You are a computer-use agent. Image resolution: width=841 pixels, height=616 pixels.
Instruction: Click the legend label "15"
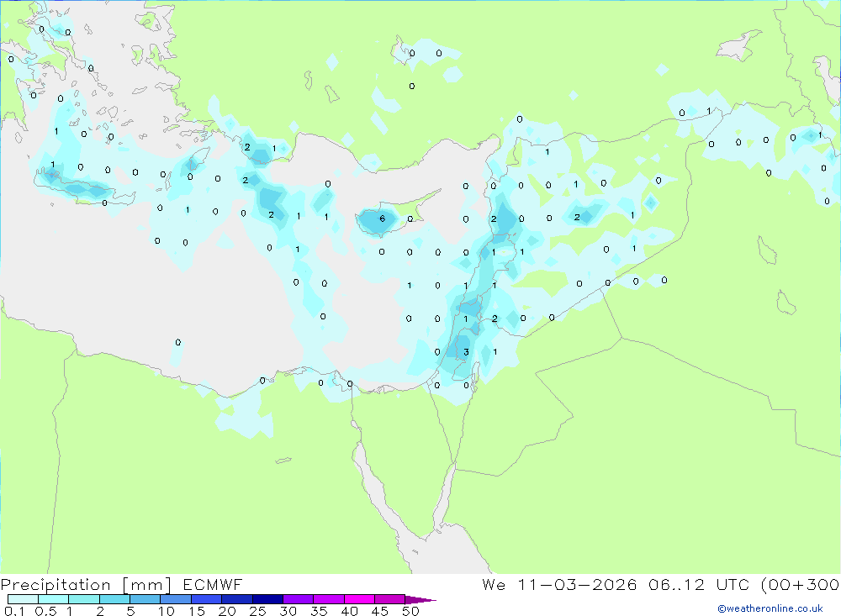click(197, 611)
